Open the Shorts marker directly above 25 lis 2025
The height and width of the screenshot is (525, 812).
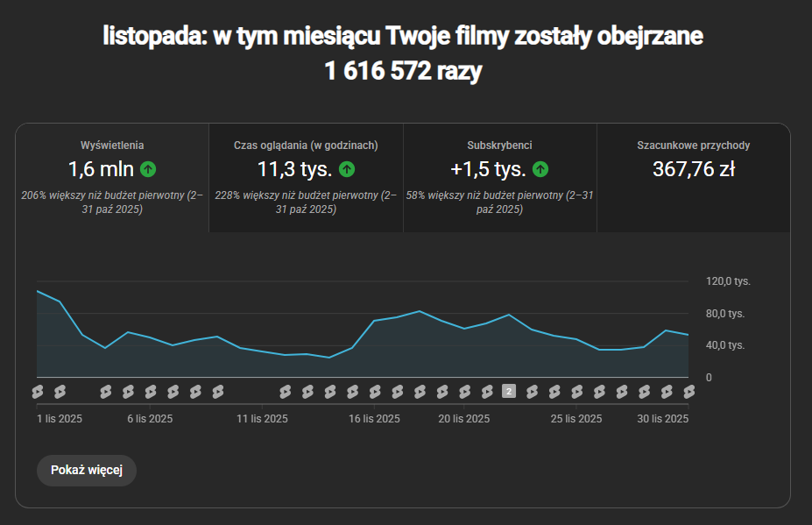click(x=576, y=391)
